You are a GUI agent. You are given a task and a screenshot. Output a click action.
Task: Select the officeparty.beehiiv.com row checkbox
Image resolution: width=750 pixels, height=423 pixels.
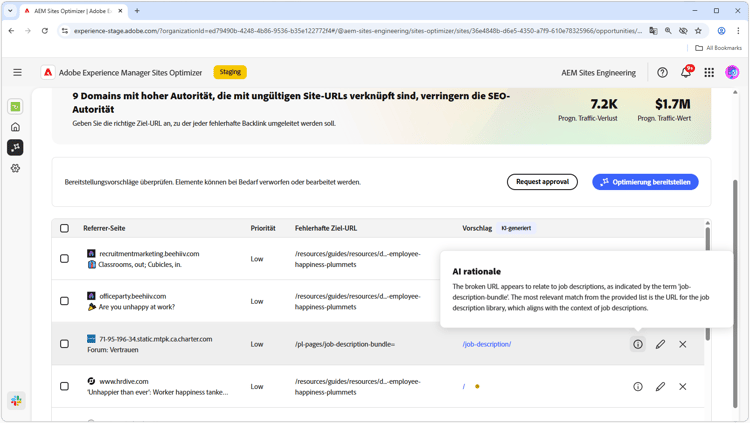coord(64,301)
